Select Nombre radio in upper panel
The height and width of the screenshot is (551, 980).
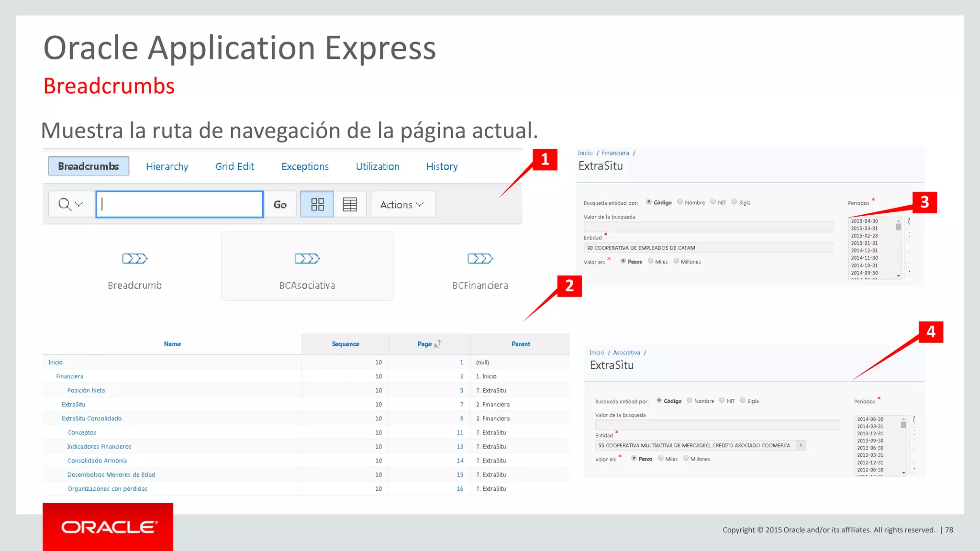pos(680,202)
